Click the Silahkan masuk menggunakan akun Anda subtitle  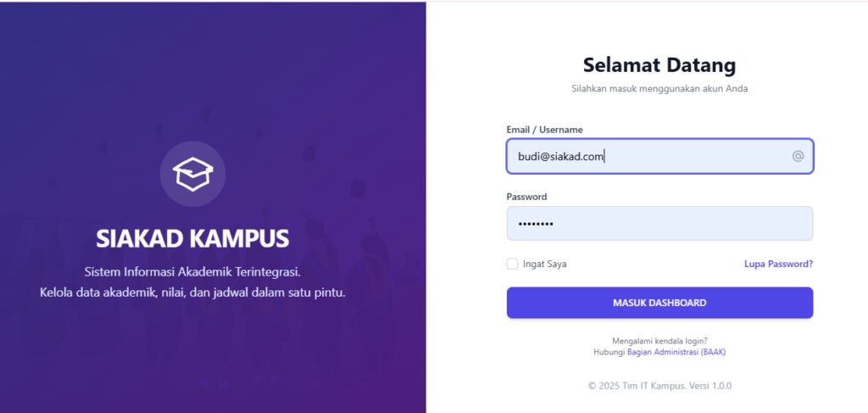click(x=659, y=88)
